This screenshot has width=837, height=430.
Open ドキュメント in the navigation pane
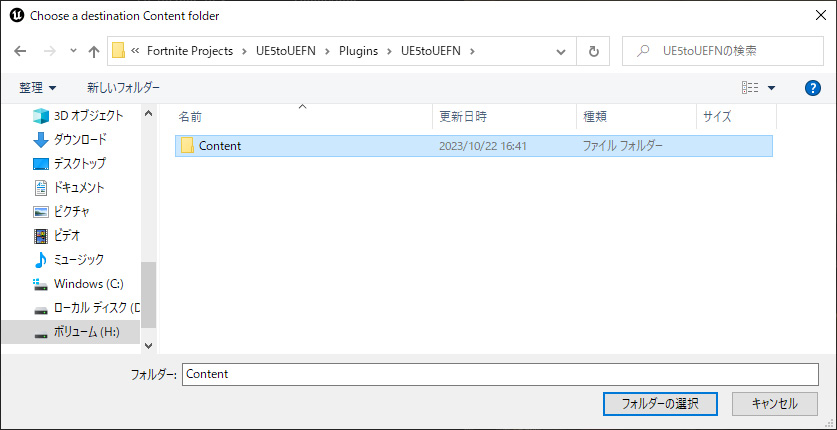click(69, 187)
